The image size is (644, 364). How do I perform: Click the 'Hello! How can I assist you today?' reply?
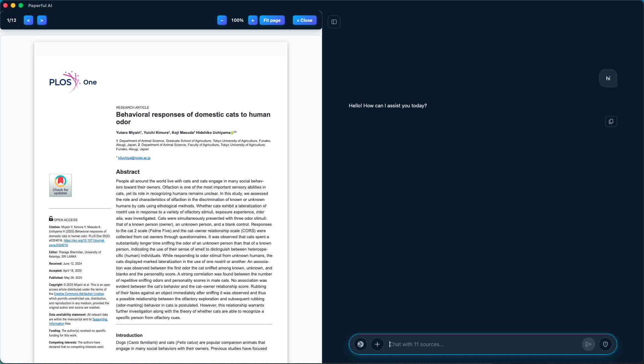388,106
